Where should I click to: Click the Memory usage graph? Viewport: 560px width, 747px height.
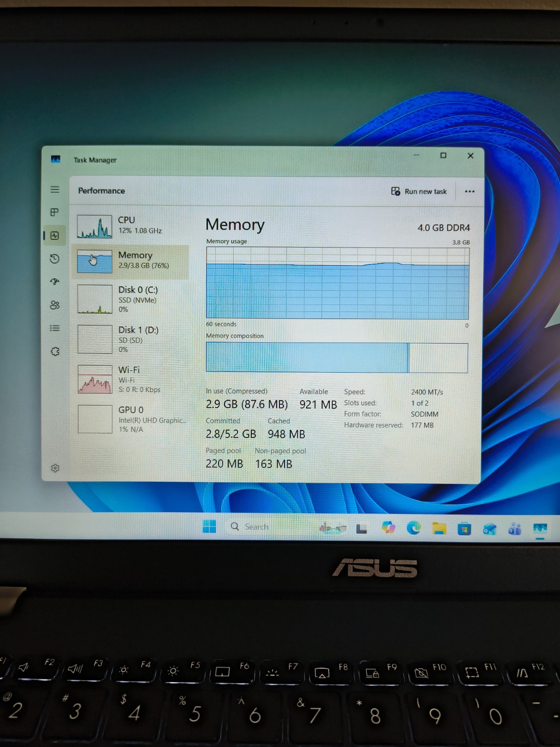337,283
